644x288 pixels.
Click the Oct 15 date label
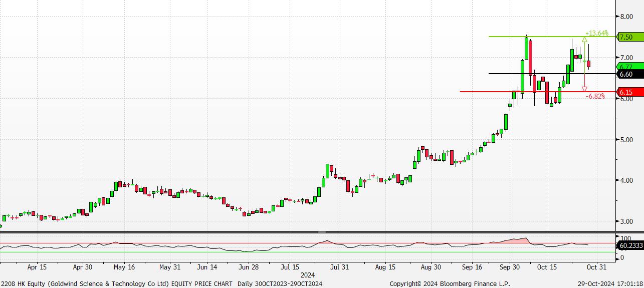[x=547, y=267]
